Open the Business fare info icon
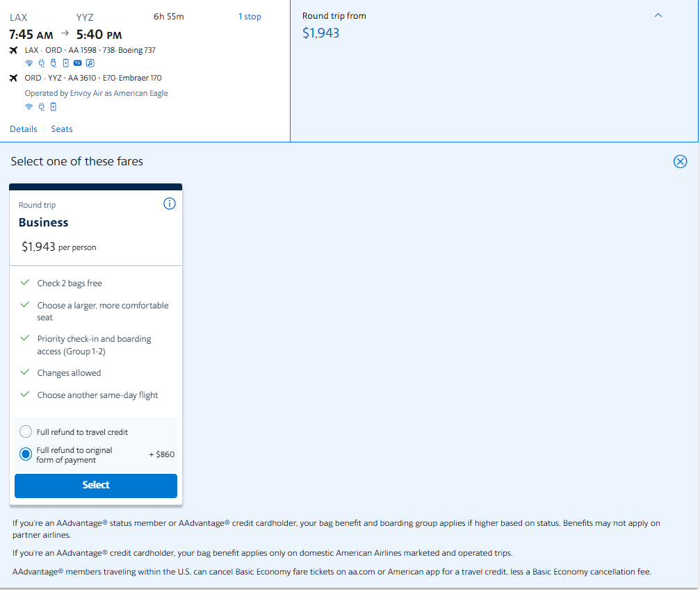This screenshot has width=700, height=594. [170, 204]
